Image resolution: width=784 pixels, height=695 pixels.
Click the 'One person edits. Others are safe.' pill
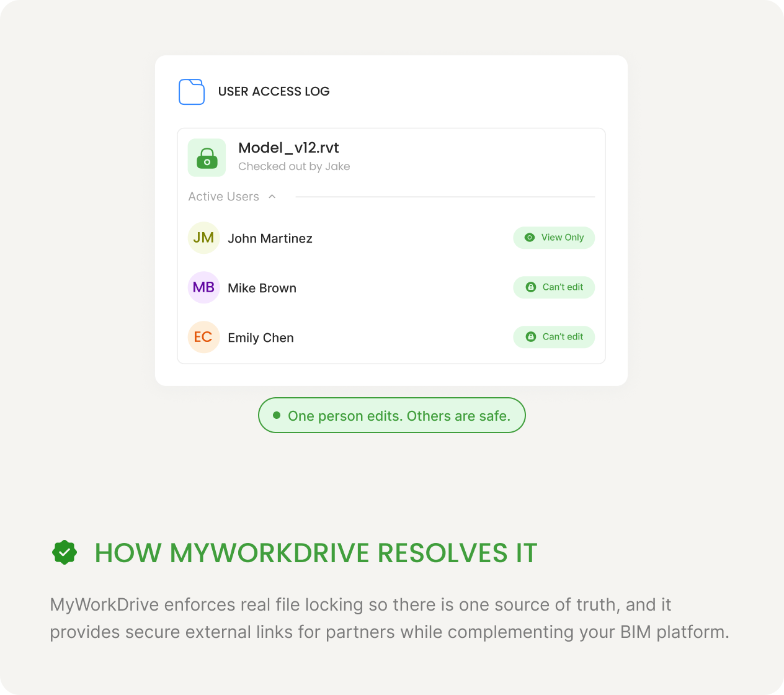[x=392, y=415]
